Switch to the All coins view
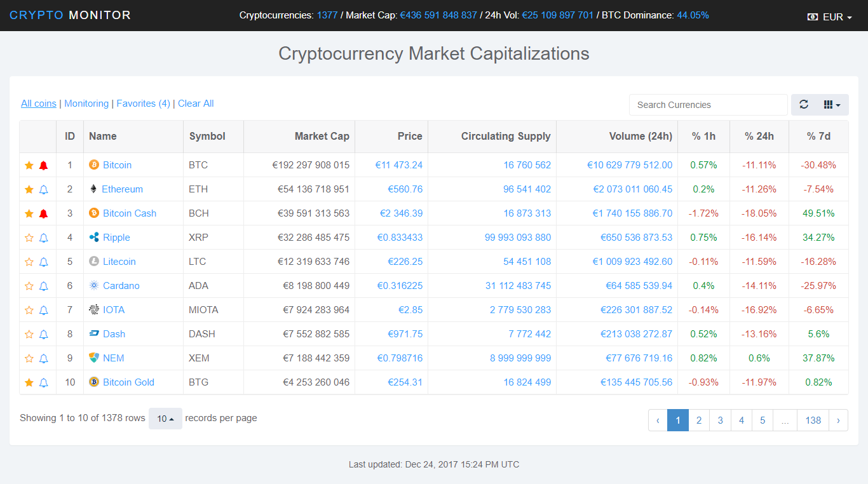The width and height of the screenshot is (868, 484). click(x=39, y=104)
